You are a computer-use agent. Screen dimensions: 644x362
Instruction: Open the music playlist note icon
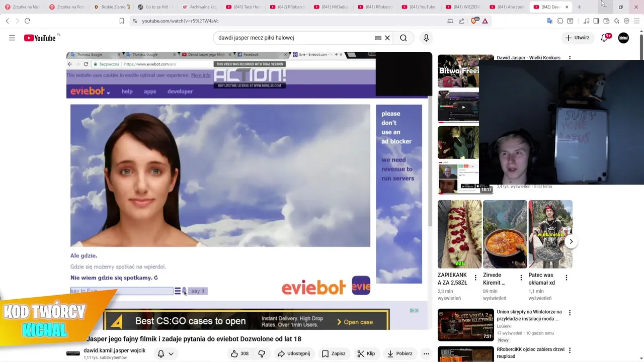(587, 21)
